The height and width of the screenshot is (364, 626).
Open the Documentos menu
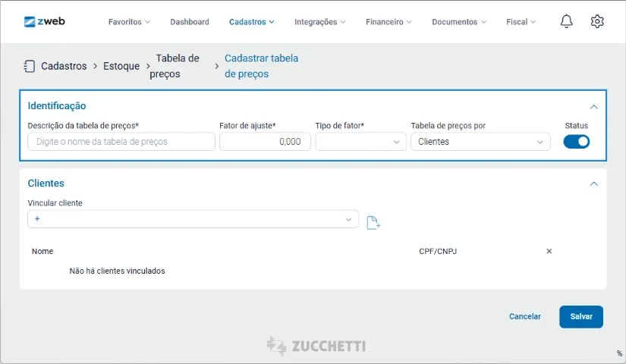pyautogui.click(x=459, y=22)
